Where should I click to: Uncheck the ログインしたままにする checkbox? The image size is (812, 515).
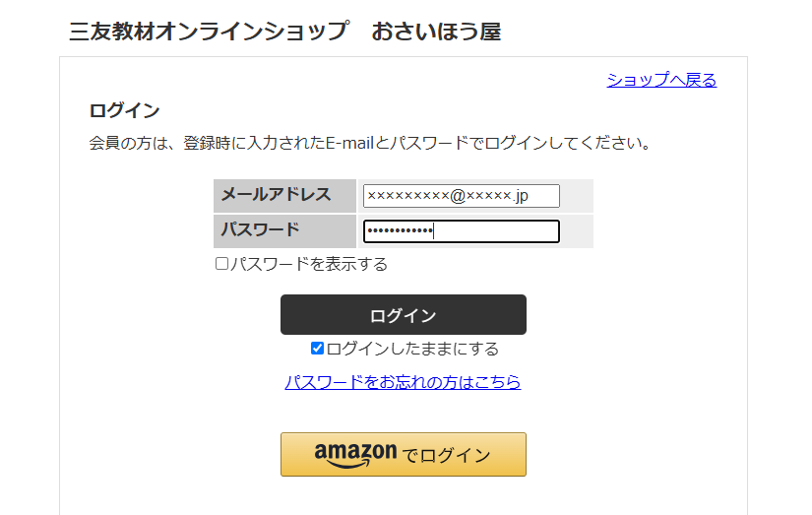coord(317,349)
